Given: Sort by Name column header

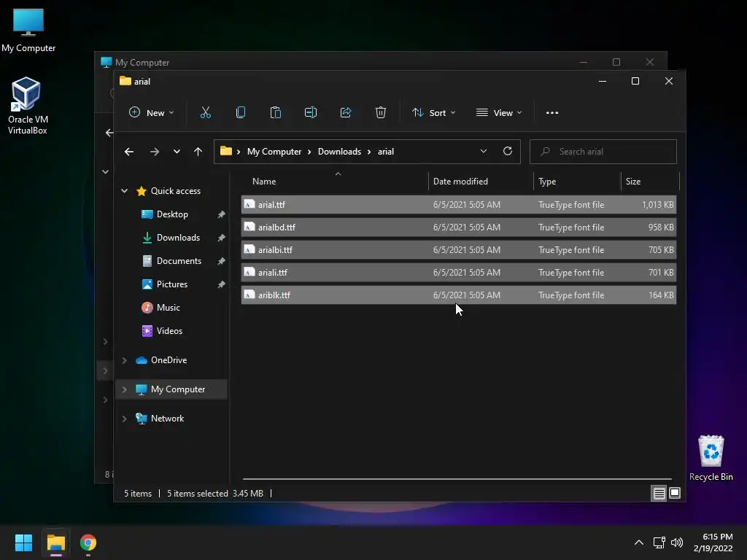Looking at the screenshot, I should (x=335, y=182).
